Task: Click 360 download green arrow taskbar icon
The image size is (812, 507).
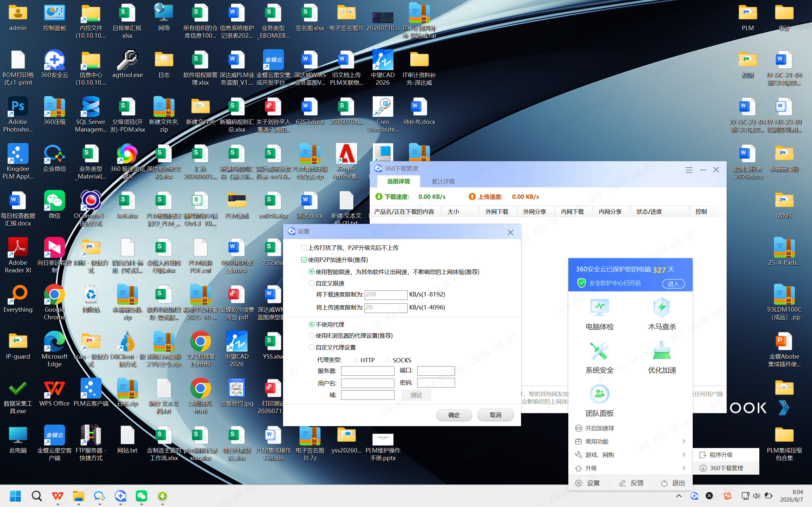Action: (162, 496)
